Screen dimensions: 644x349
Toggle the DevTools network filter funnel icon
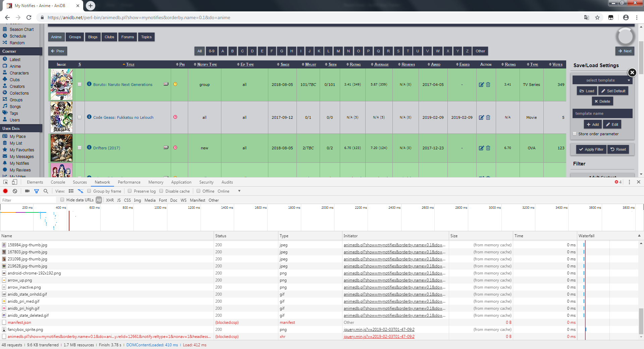(x=37, y=191)
